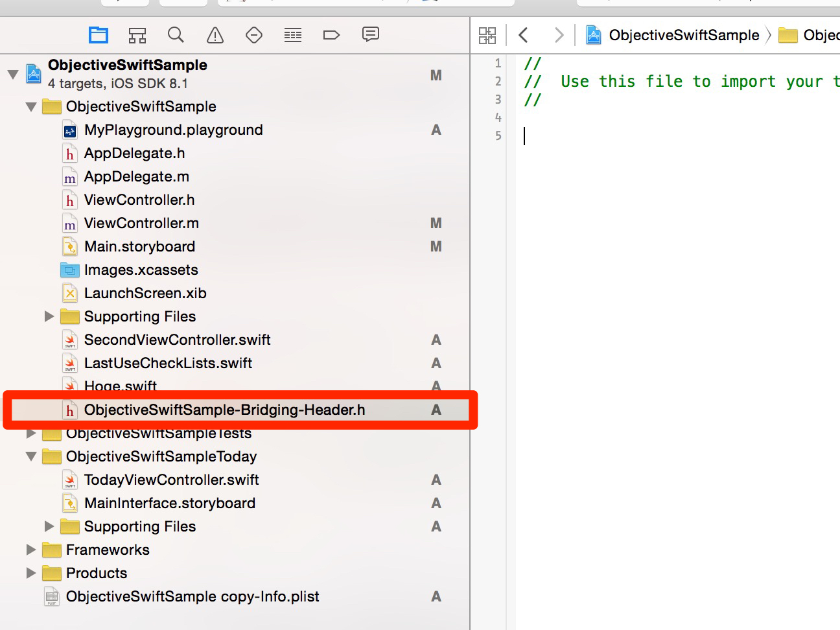Select the ObjectiveSwiftSample project with 4 targets
The width and height of the screenshot is (840, 630).
[x=233, y=74]
